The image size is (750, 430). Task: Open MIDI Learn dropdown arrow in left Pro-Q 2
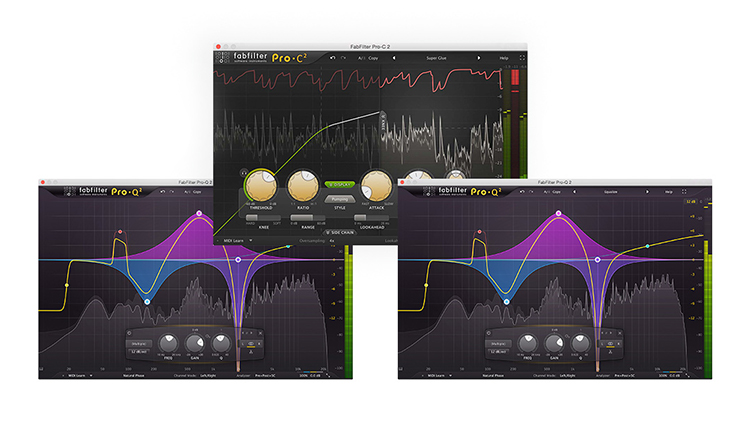91,376
